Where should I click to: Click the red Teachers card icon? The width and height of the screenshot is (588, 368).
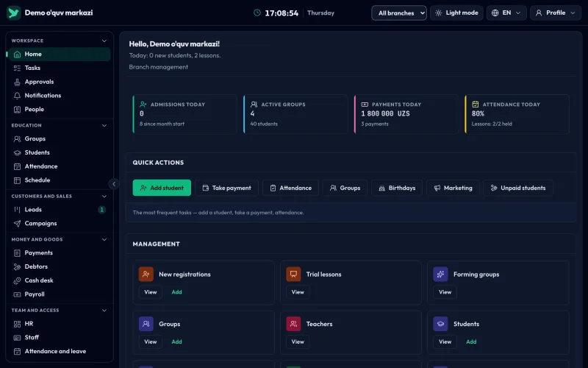(293, 324)
